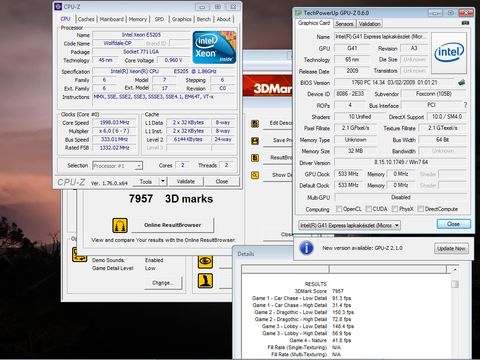Open the Intel G41 Express GPU selection dropdown
Viewport: 480px width, 360px height.
[x=349, y=225]
